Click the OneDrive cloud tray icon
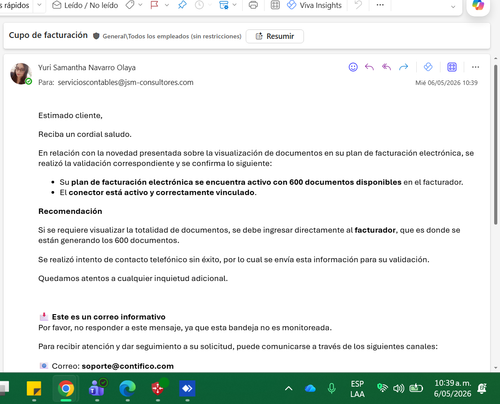The height and width of the screenshot is (404, 500). (310, 388)
